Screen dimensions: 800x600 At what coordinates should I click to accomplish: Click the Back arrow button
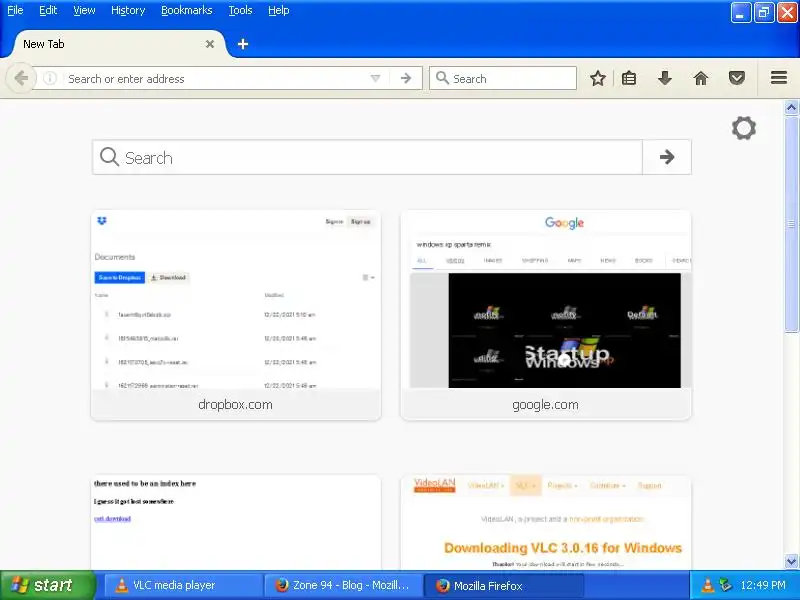coord(21,78)
